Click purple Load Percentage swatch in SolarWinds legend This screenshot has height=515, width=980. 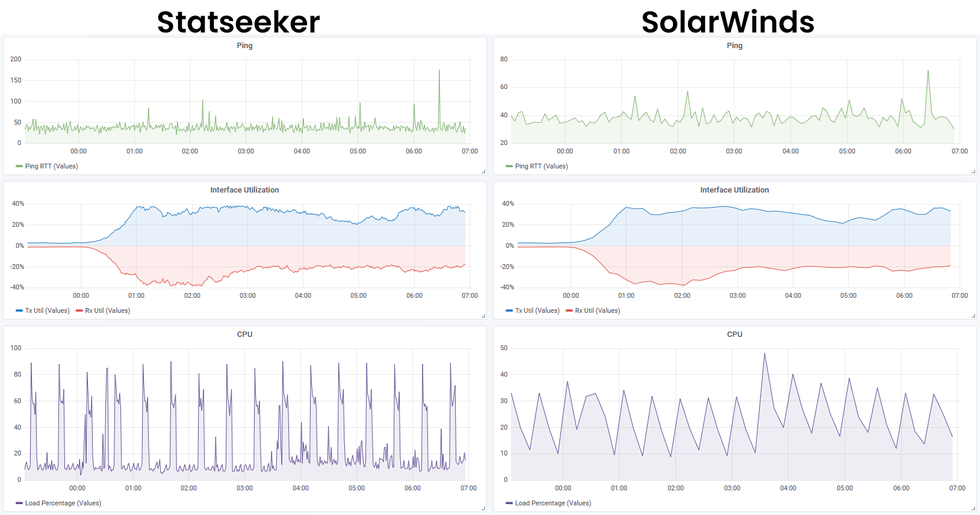coord(509,503)
